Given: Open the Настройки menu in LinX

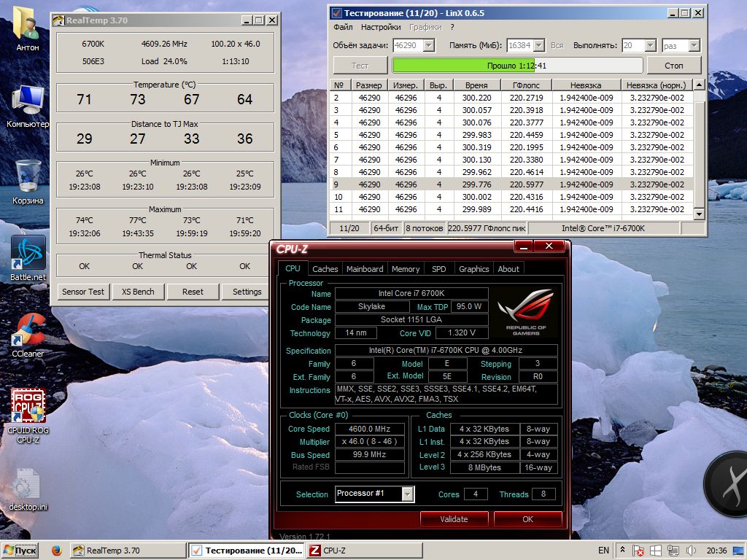Looking at the screenshot, I should (381, 27).
